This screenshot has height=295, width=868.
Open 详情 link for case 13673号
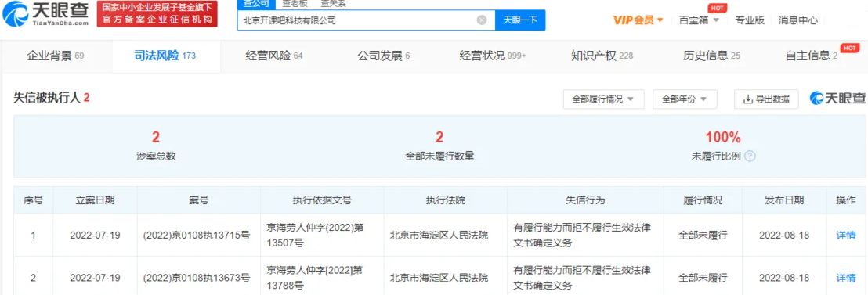coord(845,278)
